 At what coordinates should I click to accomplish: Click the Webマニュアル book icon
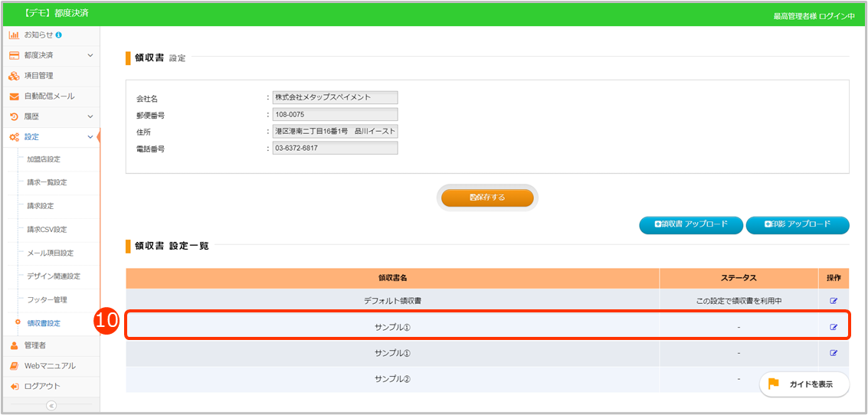14,366
